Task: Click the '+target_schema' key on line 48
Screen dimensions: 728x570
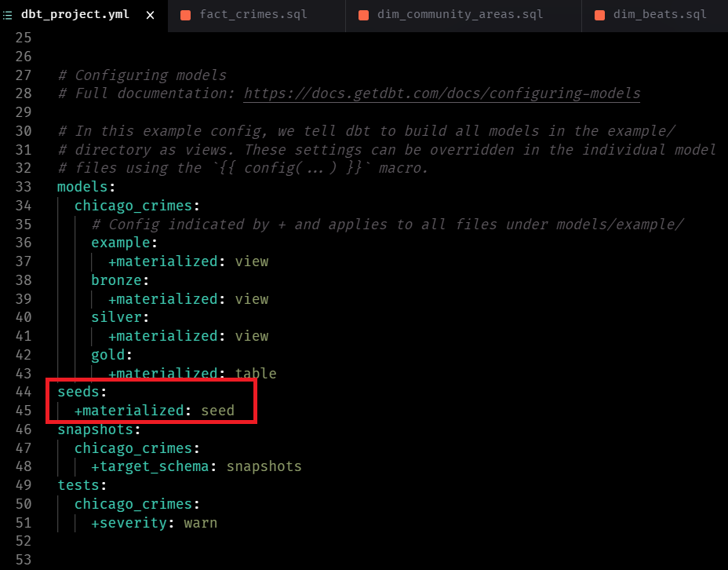Action: pos(151,466)
